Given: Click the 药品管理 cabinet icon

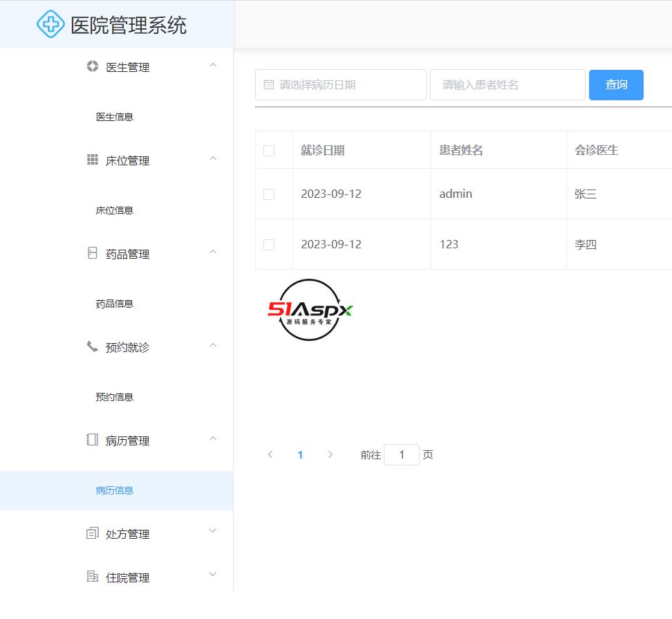Looking at the screenshot, I should [x=92, y=253].
